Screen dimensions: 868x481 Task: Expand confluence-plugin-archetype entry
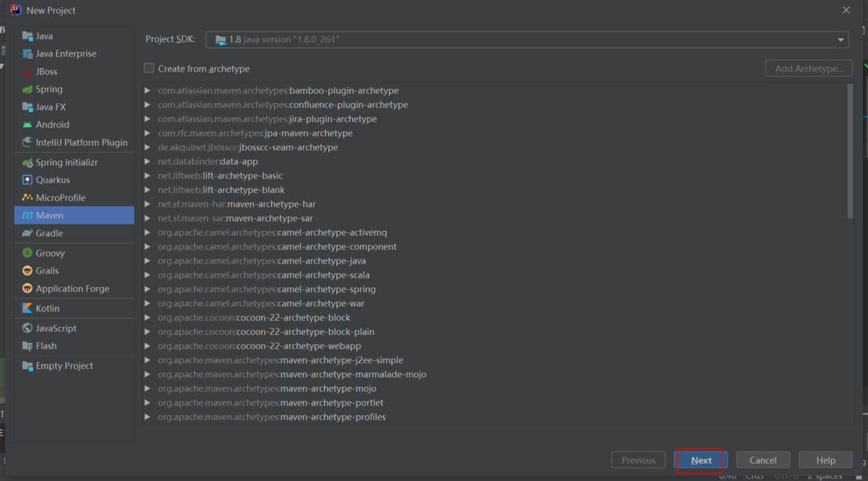point(148,105)
